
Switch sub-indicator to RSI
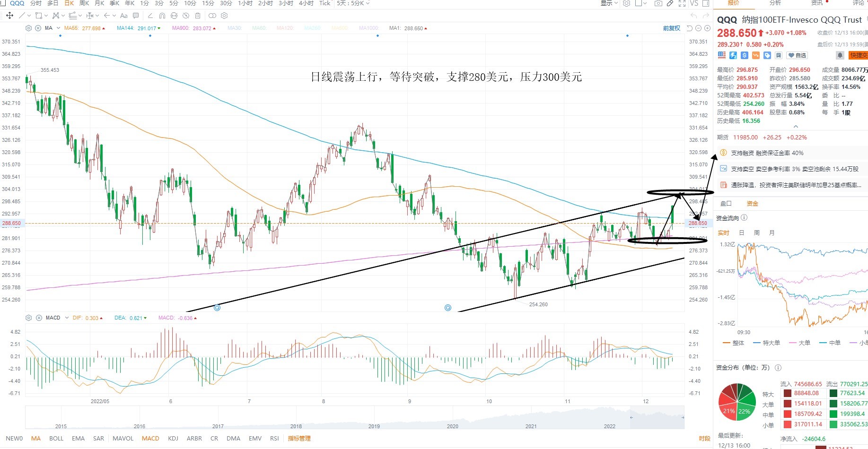click(x=274, y=438)
